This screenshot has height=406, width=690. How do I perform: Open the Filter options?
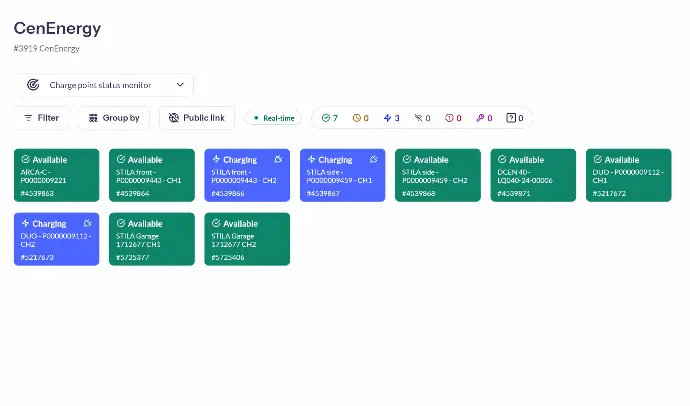coord(41,118)
